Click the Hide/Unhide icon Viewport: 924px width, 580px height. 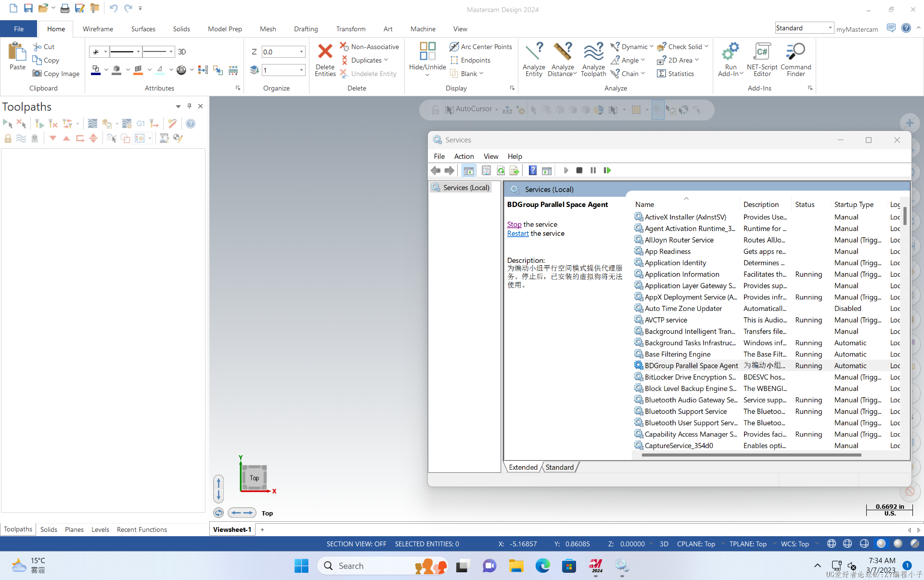427,52
